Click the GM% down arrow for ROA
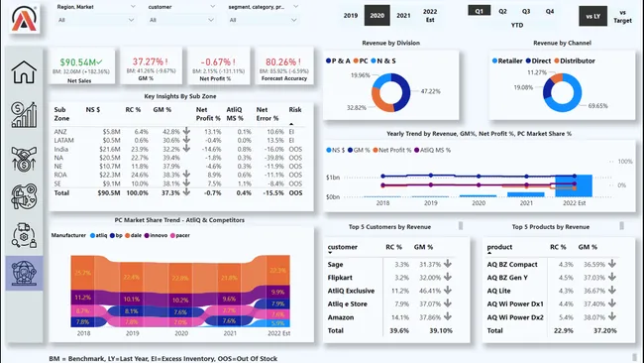The height and width of the screenshot is (363, 644). [186, 175]
